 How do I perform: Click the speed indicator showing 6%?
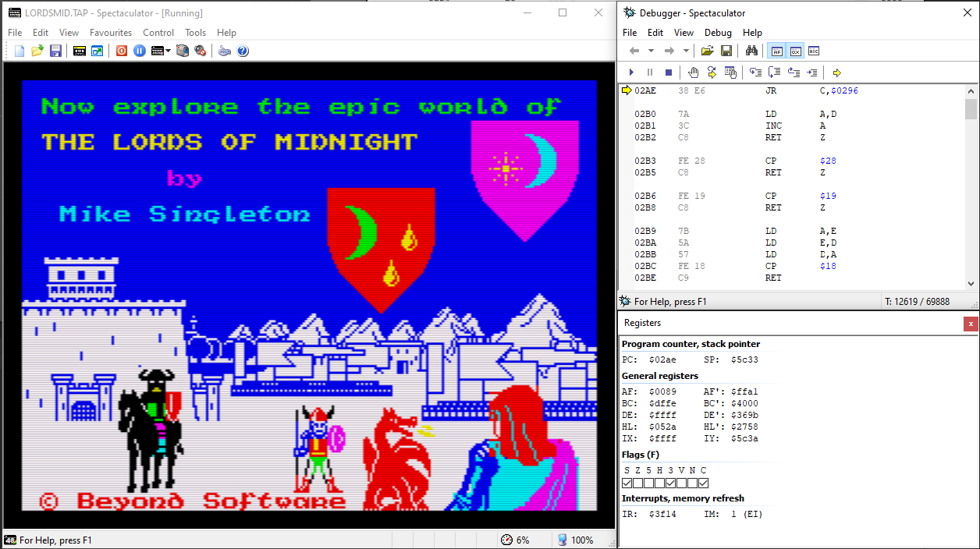click(515, 540)
